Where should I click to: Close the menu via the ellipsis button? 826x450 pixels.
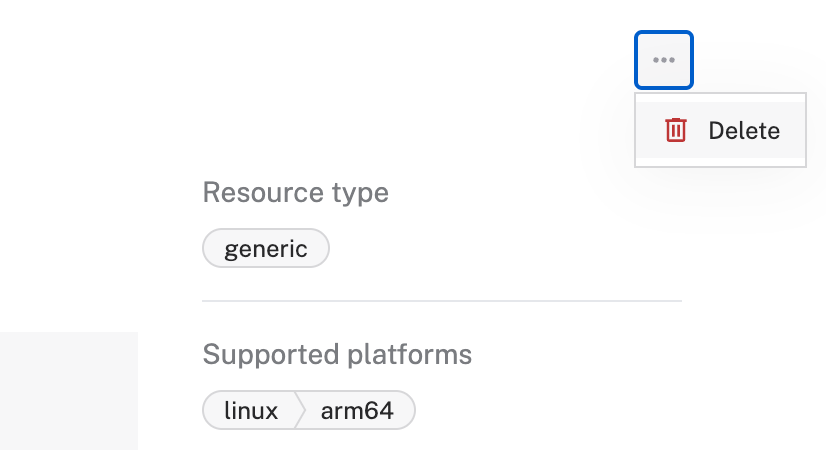pos(664,60)
